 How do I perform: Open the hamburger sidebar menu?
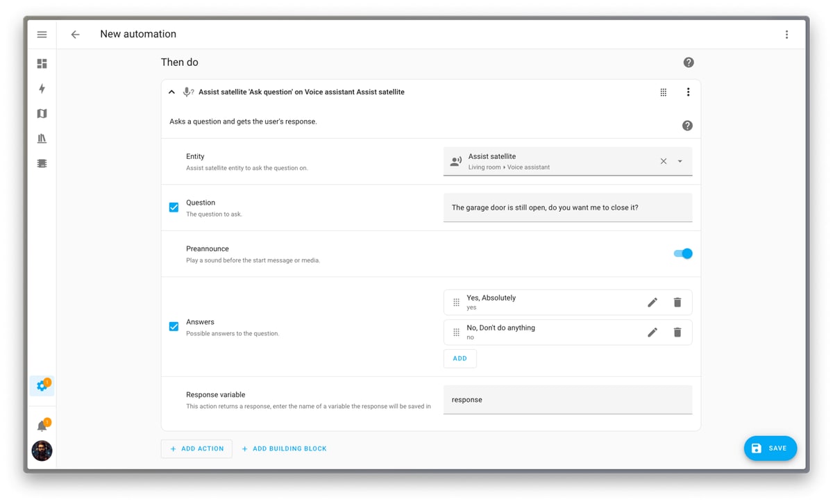(42, 35)
